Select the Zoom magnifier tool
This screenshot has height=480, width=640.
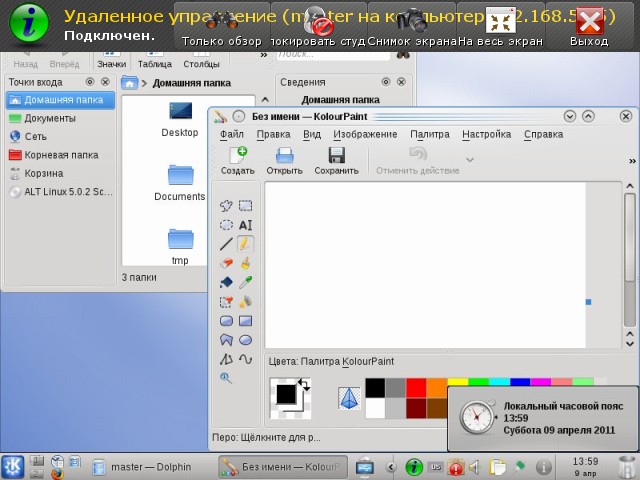[x=226, y=378]
